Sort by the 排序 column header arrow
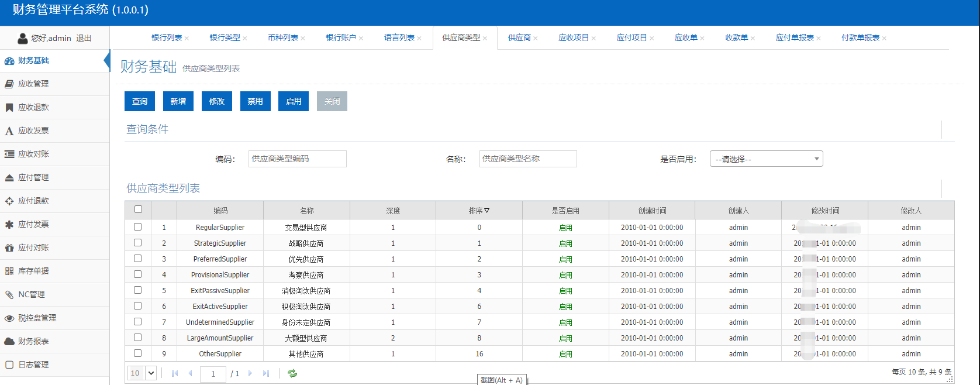This screenshot has width=980, height=385. click(486, 211)
